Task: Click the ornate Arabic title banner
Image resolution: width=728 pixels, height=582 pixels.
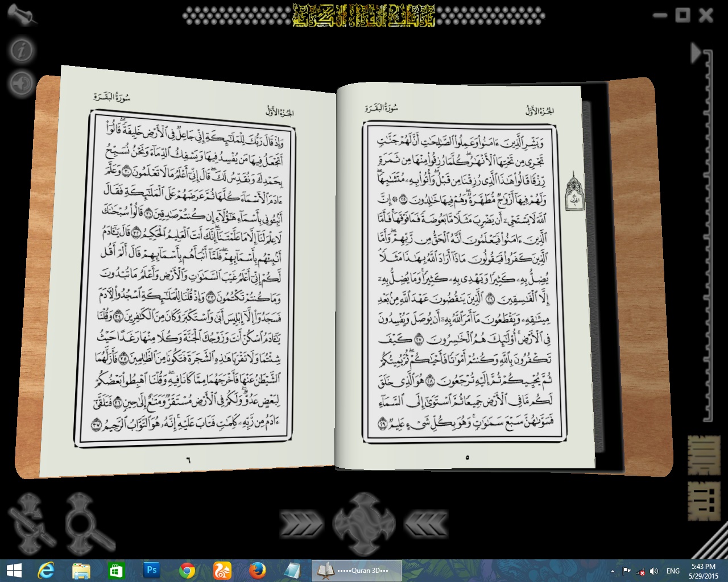Action: [364, 15]
